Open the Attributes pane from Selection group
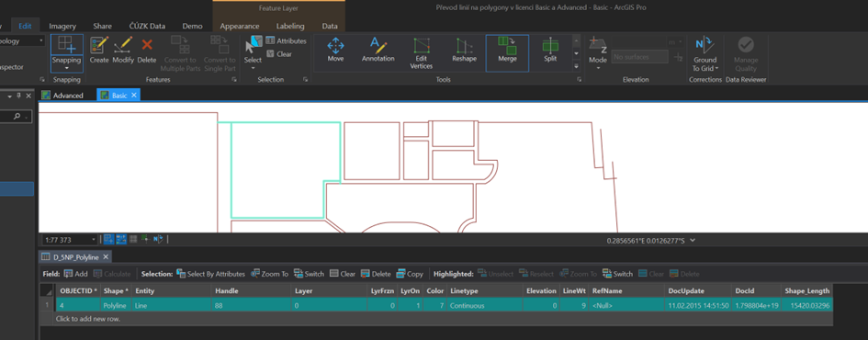This screenshot has width=868, height=340. pyautogui.click(x=287, y=41)
